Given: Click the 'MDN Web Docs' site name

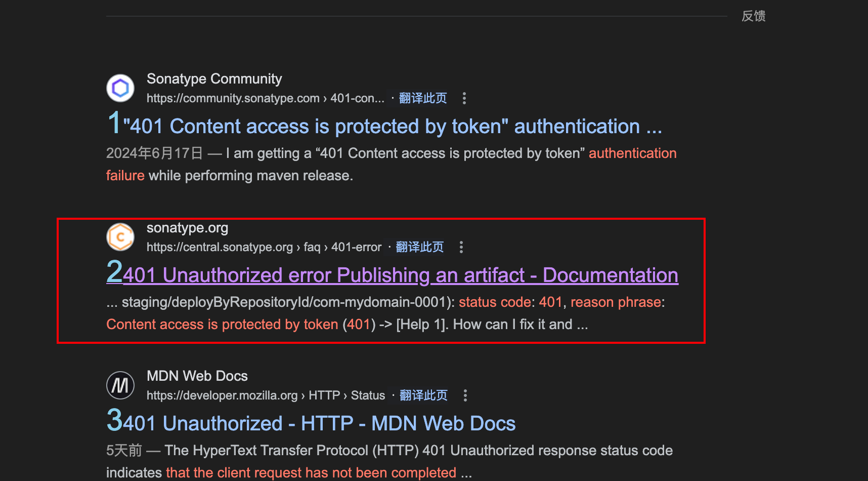Looking at the screenshot, I should (x=197, y=376).
